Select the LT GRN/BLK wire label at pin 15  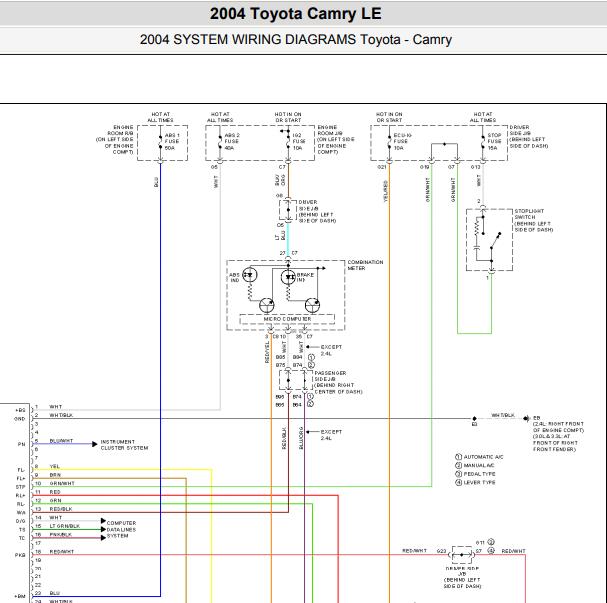point(65,526)
